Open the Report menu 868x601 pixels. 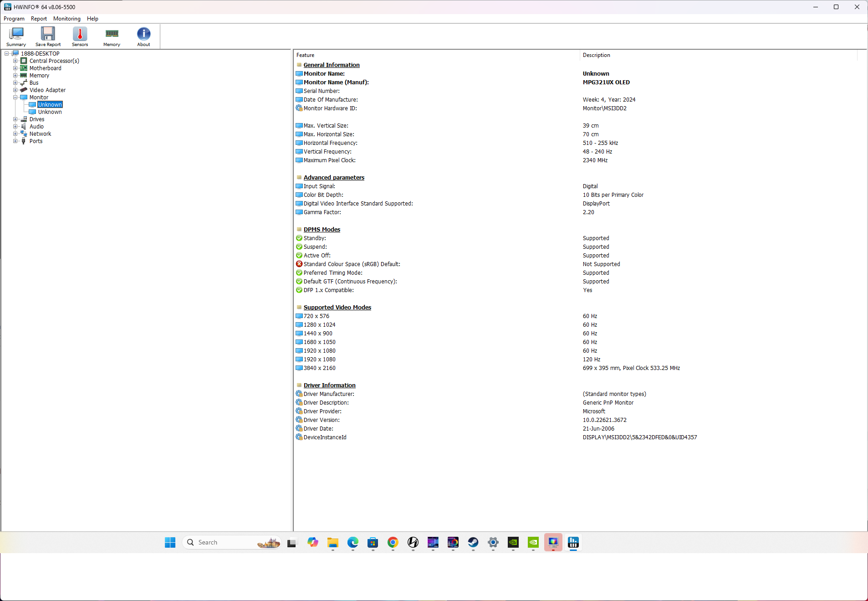tap(39, 19)
